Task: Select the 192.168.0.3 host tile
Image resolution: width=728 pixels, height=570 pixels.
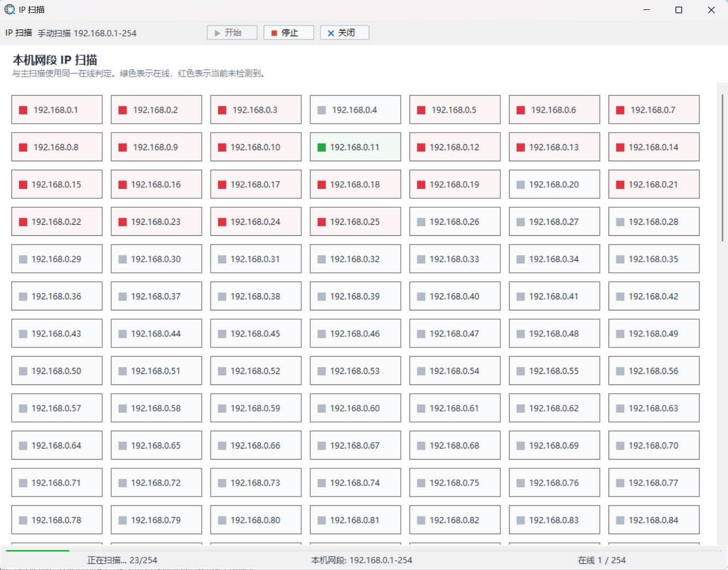Action: click(256, 109)
